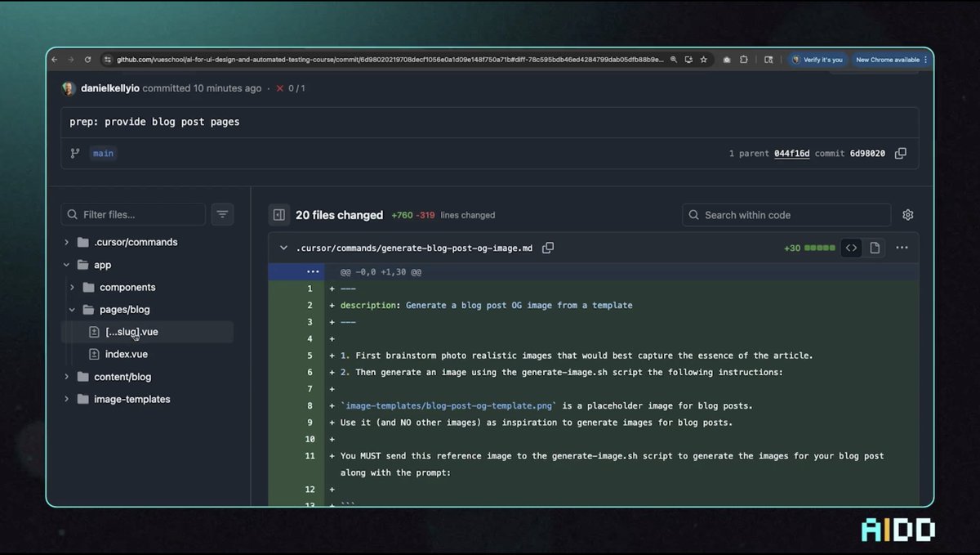
Task: Click the '@@ -0,0 +1,30 @@' hunk header
Action: tap(381, 271)
